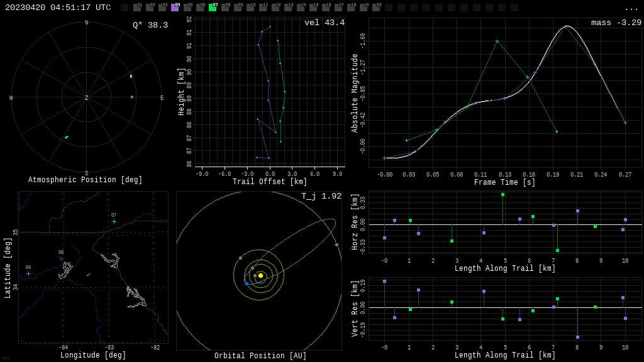Image resolution: width=644 pixels, height=362 pixels.
Task: Click the yellow Sun in orbital plot
Action: [260, 275]
